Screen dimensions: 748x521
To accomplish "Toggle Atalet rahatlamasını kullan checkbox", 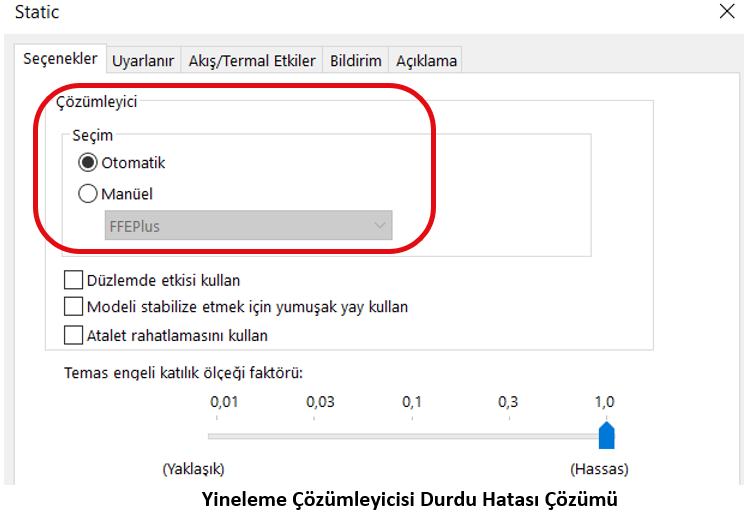I will click(73, 335).
